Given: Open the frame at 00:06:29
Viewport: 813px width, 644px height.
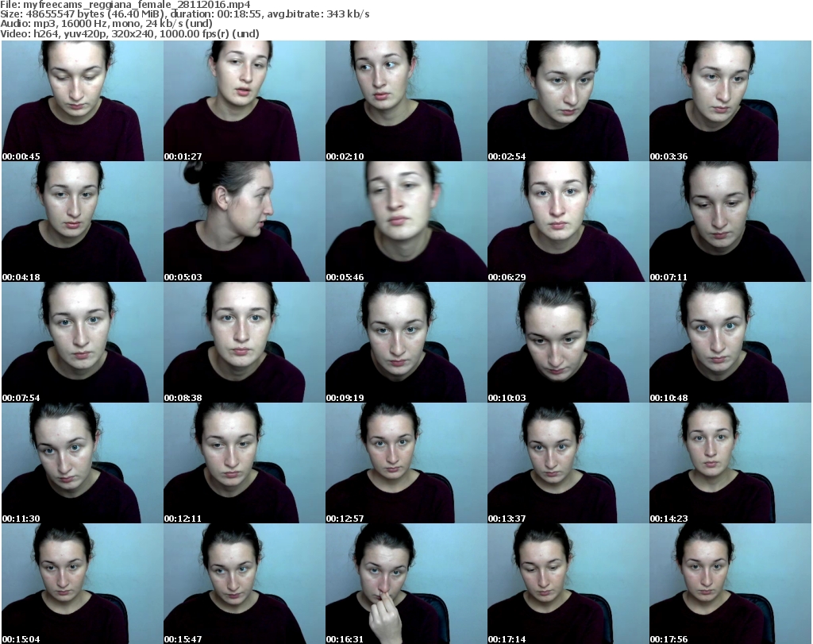Looking at the screenshot, I should coord(568,222).
